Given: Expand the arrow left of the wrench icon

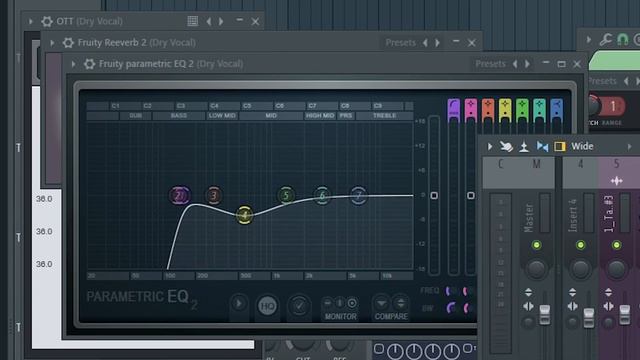Looking at the screenshot, I should pyautogui.click(x=588, y=40).
